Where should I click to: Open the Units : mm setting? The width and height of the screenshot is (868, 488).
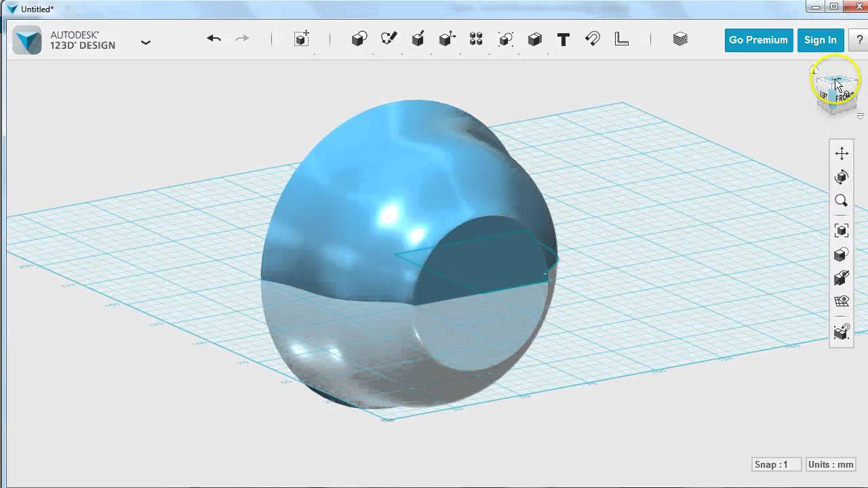[x=831, y=464]
